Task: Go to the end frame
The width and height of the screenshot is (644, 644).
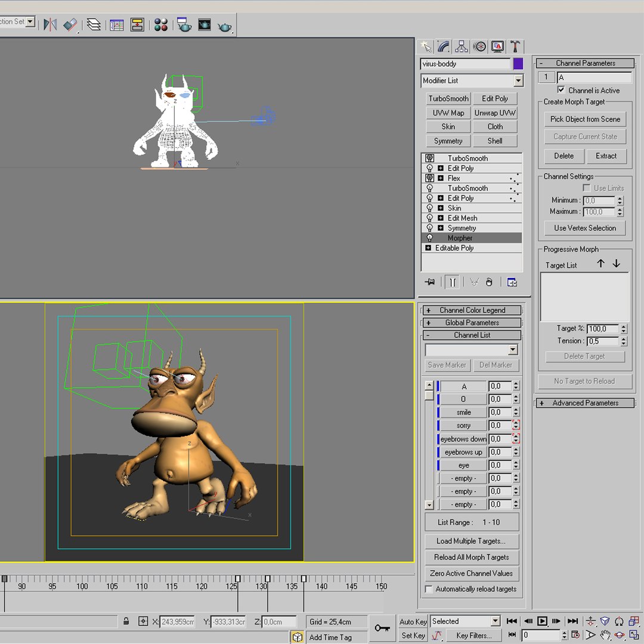Action: [572, 621]
